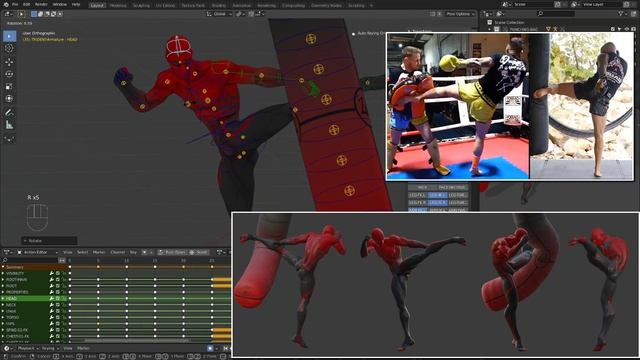The width and height of the screenshot is (640, 360).
Task: Click the TORSO channel wrench icon
Action: pyautogui.click(x=52, y=317)
